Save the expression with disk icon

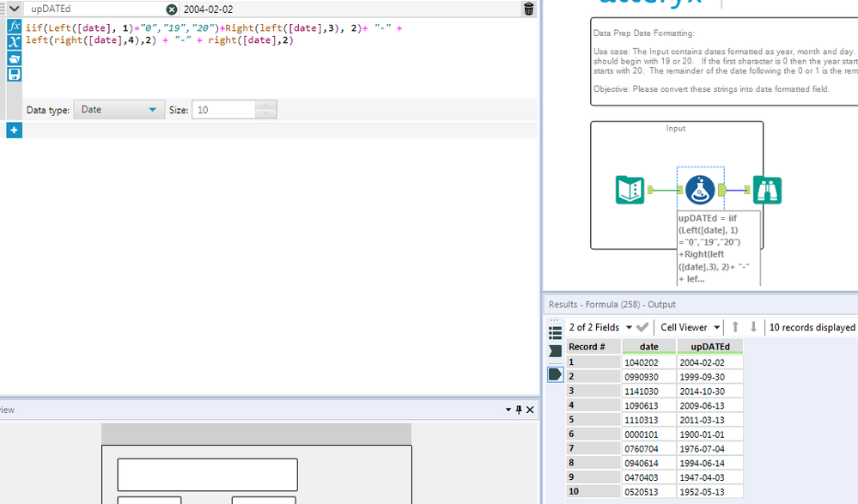pos(15,74)
